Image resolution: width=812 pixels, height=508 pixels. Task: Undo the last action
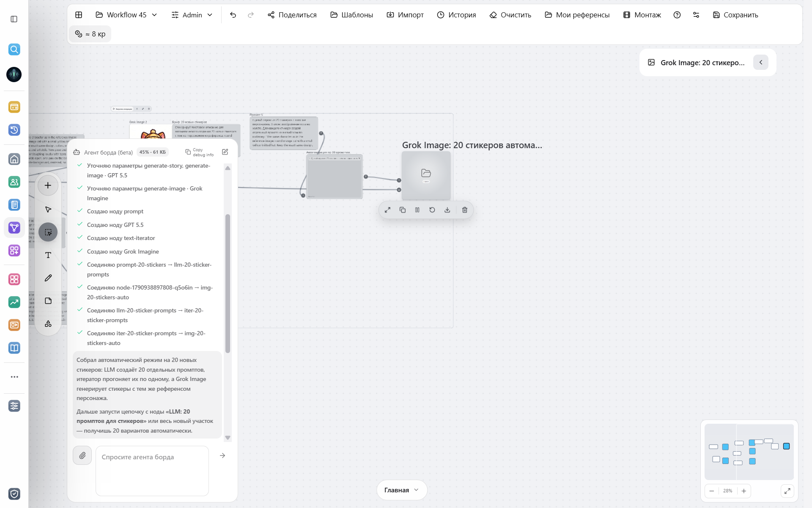click(233, 15)
